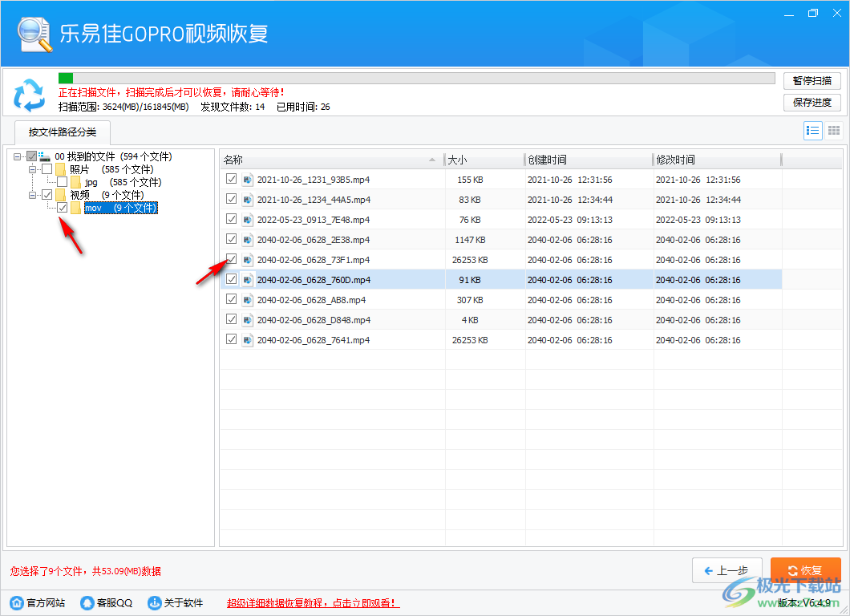This screenshot has width=850, height=616.
Task: Click the 视频 folder icon
Action: point(60,195)
